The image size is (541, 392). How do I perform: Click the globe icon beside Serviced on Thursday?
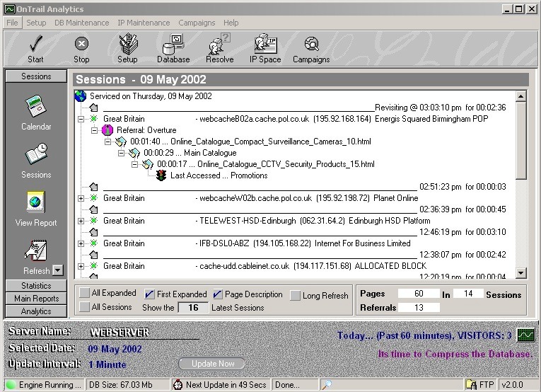(81, 96)
